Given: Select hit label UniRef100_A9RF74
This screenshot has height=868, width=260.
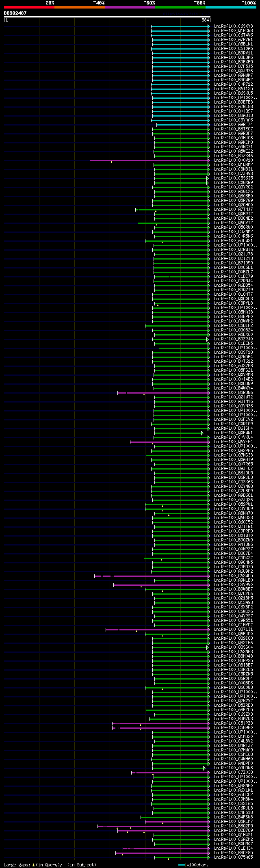Looking at the screenshot, I should pos(233,124).
